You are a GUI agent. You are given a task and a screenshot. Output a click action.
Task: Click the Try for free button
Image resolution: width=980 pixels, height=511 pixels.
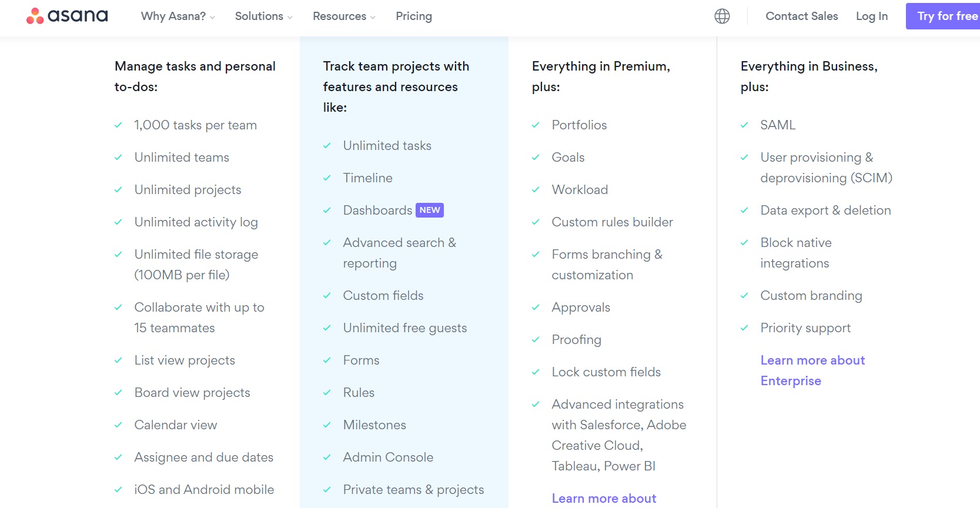pyautogui.click(x=944, y=16)
